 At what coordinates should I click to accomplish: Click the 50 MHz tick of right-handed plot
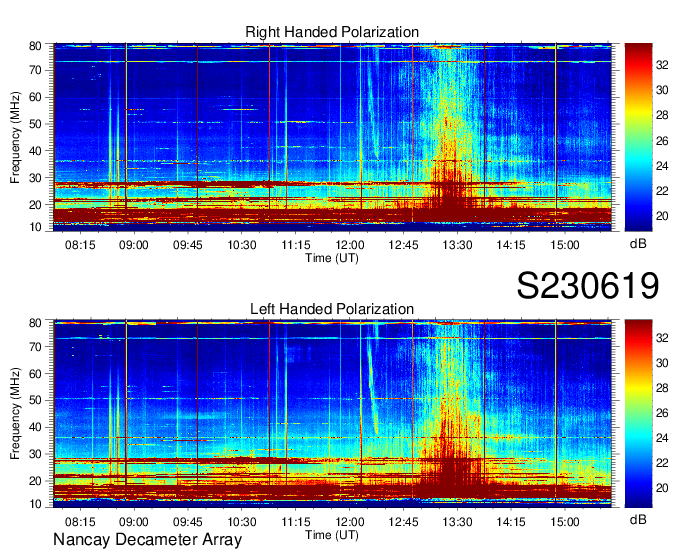point(35,124)
